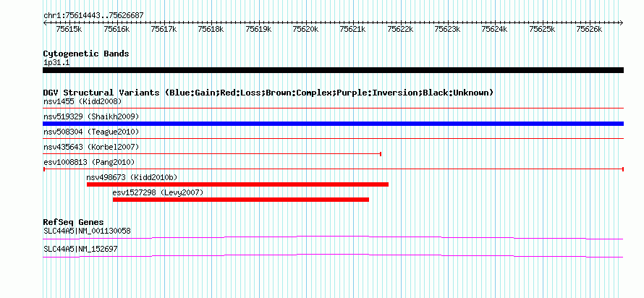Viewport: 644px width, 298px height.
Task: Click the 75618k ruler tick label
Action: (x=211, y=29)
